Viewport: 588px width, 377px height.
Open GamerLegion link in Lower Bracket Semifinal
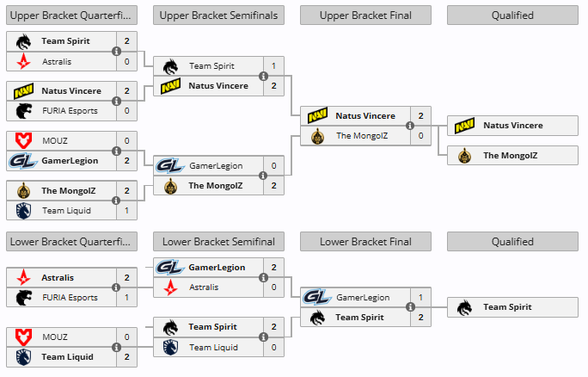pos(217,268)
